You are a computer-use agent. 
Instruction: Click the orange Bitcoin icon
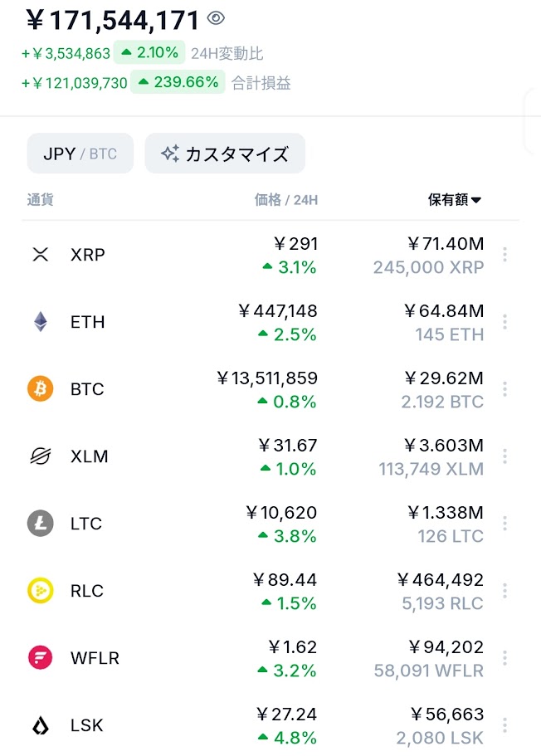coord(41,389)
